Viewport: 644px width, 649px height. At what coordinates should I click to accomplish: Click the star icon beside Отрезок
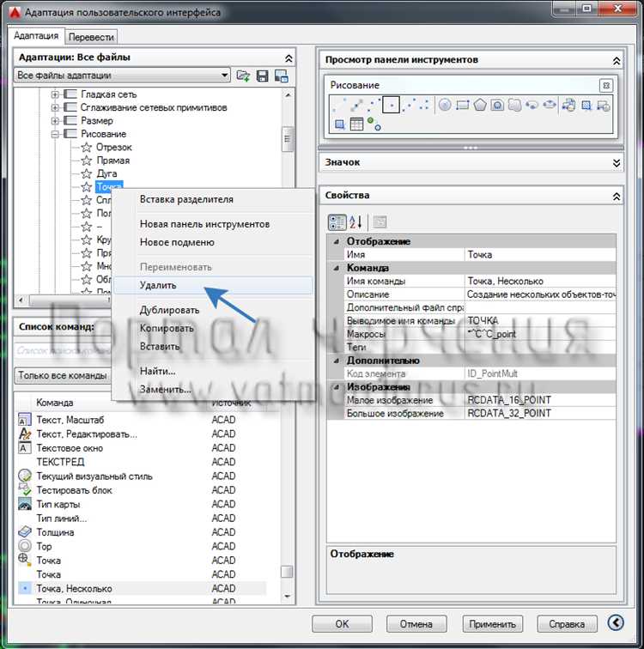[86, 147]
